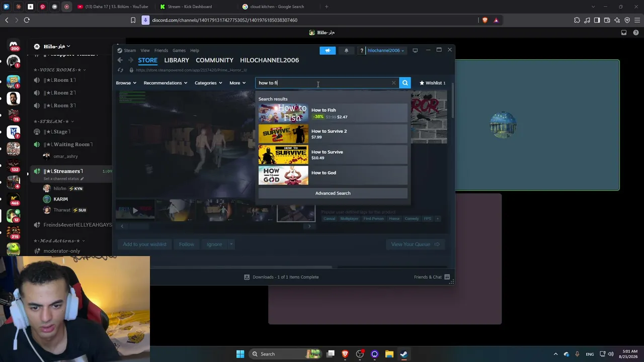
Task: Reload the Steam store page
Action: (x=120, y=70)
